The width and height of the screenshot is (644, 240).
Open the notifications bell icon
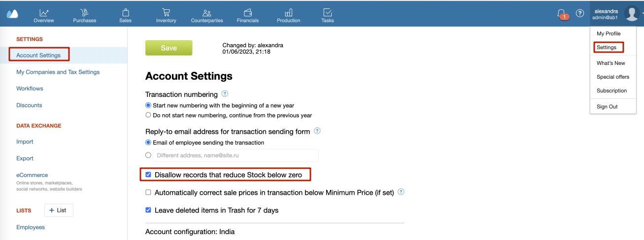tap(561, 13)
